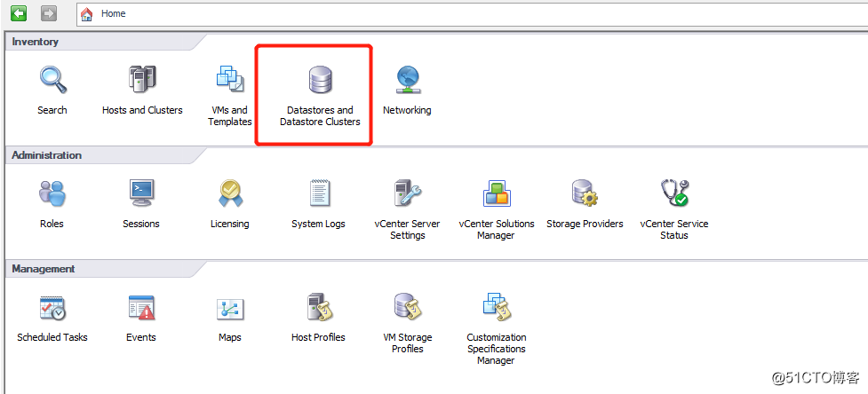Image resolution: width=868 pixels, height=394 pixels.
Task: Open the vCenter Solutions Manager icon
Action: [497, 193]
